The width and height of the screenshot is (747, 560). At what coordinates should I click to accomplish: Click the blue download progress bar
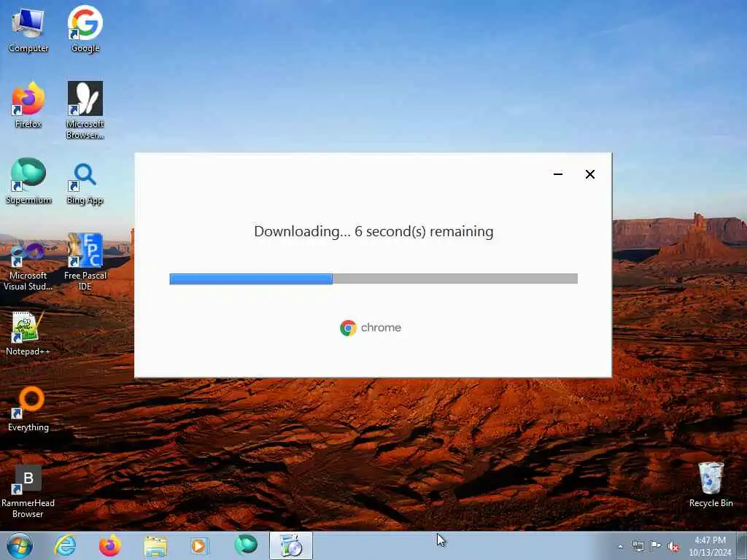click(373, 279)
